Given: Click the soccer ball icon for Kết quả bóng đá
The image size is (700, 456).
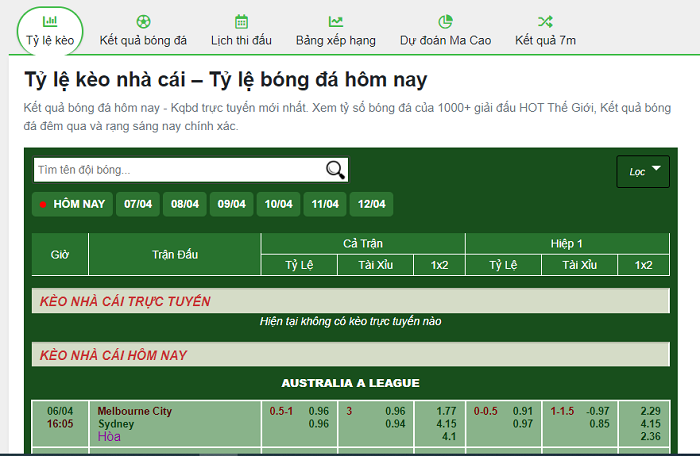Looking at the screenshot, I should pos(143,21).
